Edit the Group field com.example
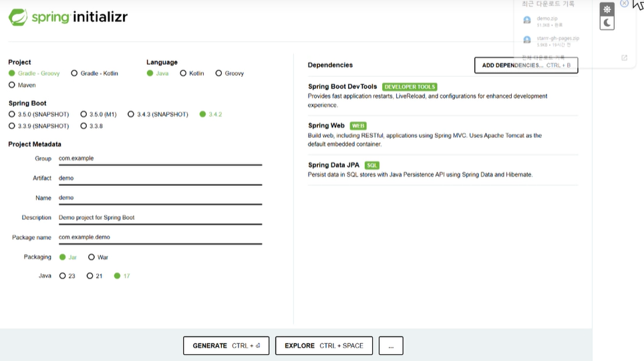The image size is (644, 361). [x=160, y=158]
